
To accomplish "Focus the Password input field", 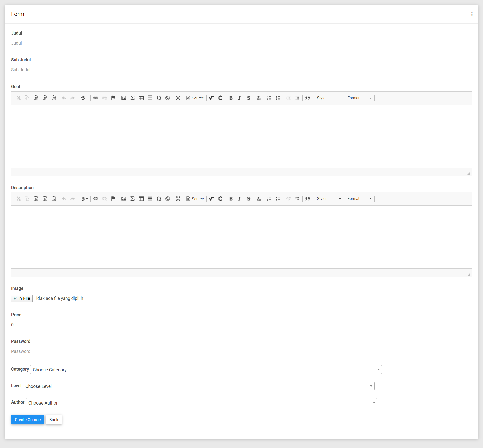I will (x=242, y=351).
